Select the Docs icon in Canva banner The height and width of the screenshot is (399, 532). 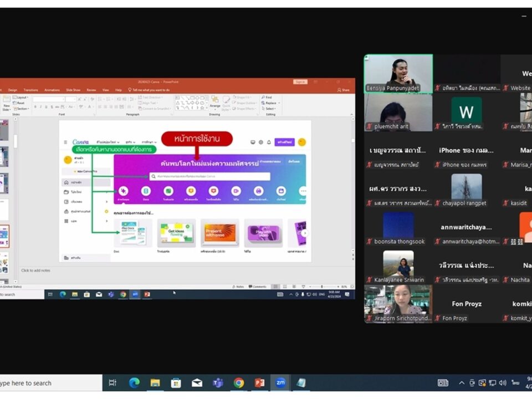[x=146, y=191]
